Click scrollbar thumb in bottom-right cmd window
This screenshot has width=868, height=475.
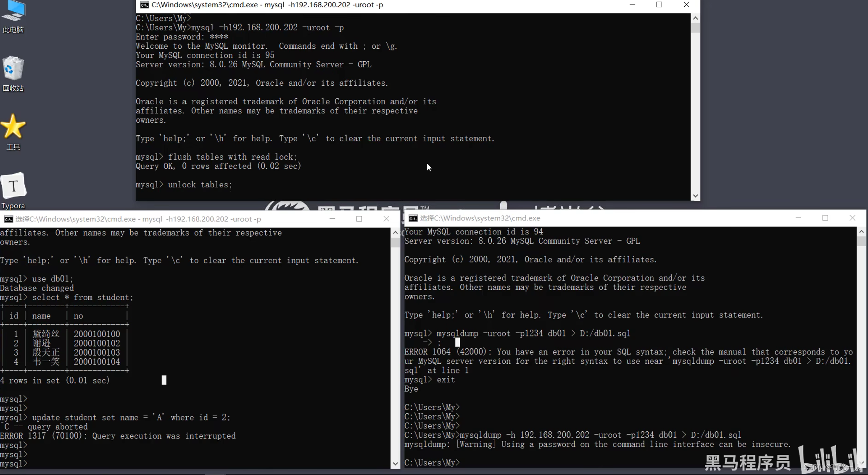click(x=861, y=241)
